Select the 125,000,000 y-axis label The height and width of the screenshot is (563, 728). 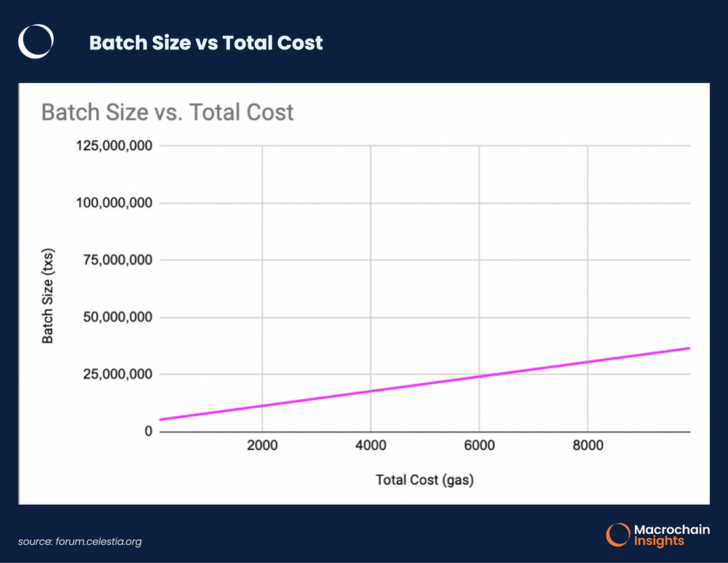[114, 146]
